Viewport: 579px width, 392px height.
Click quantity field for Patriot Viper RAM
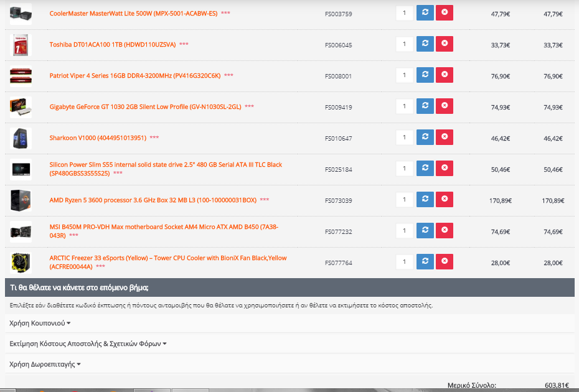[404, 75]
